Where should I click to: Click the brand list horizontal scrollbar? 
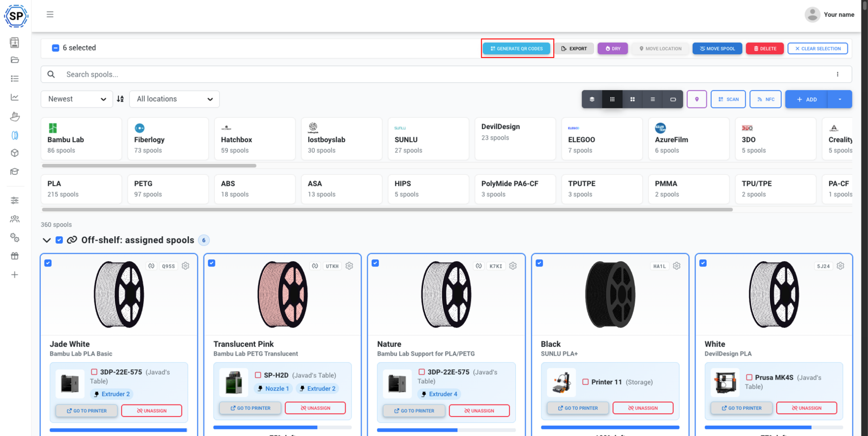pyautogui.click(x=149, y=166)
